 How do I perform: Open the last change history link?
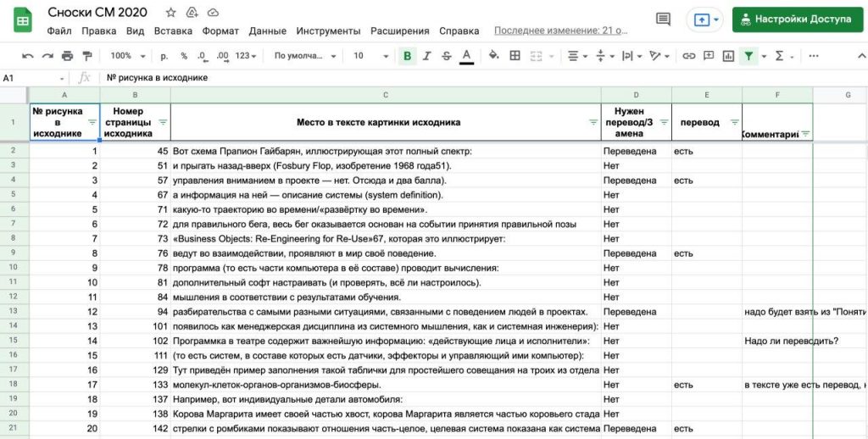561,31
